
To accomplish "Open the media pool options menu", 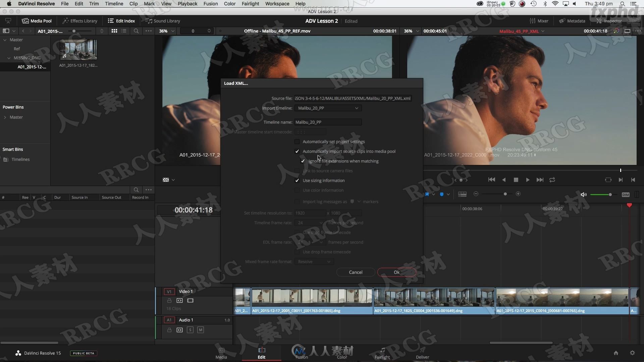I will pos(149,31).
